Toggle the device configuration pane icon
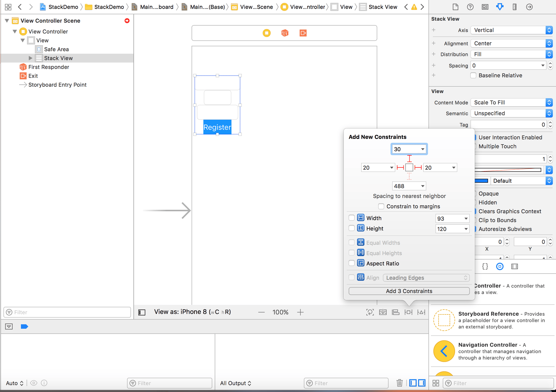 (142, 312)
